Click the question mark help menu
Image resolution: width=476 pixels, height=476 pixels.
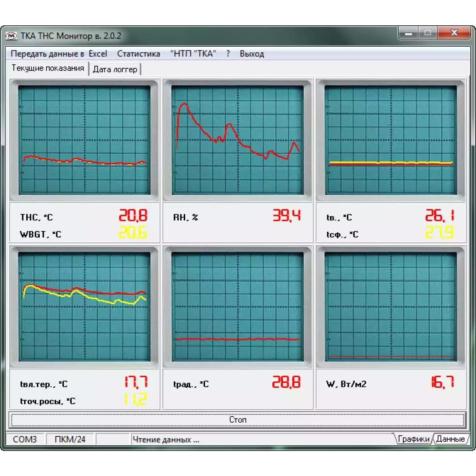(x=228, y=54)
